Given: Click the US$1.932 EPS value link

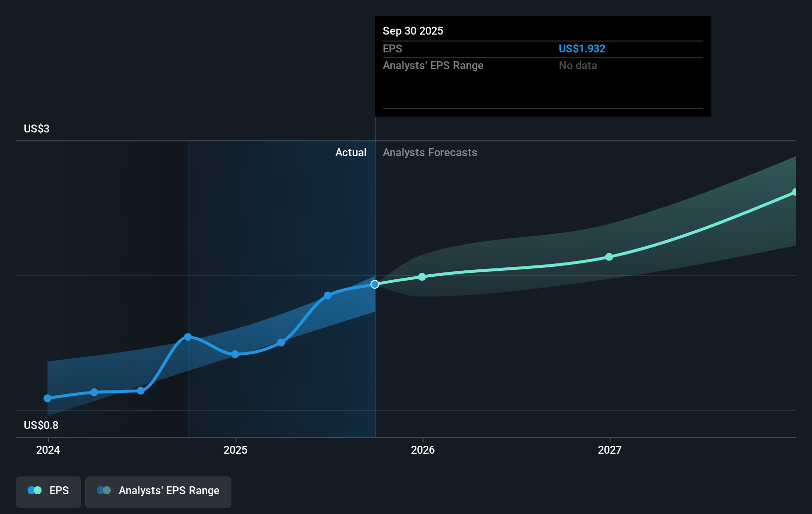Looking at the screenshot, I should (x=582, y=48).
